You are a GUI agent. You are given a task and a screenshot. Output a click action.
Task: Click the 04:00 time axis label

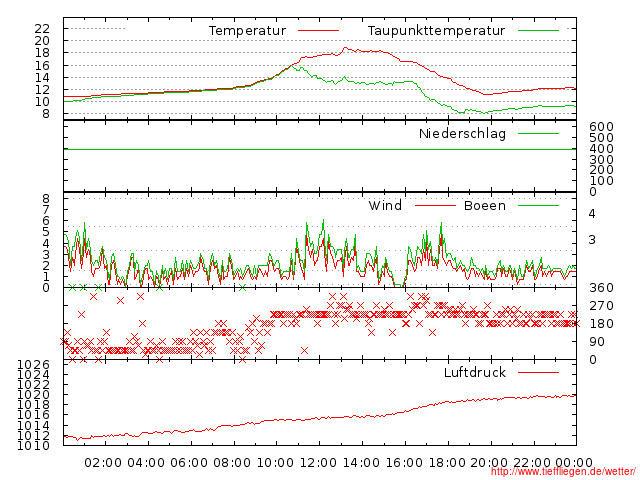pyautogui.click(x=146, y=463)
